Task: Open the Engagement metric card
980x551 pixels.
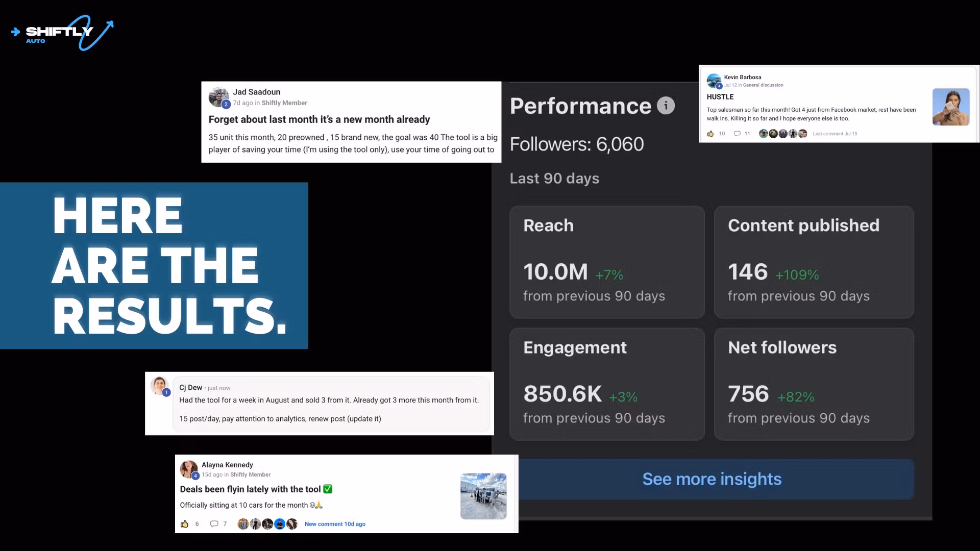Action: tap(607, 384)
